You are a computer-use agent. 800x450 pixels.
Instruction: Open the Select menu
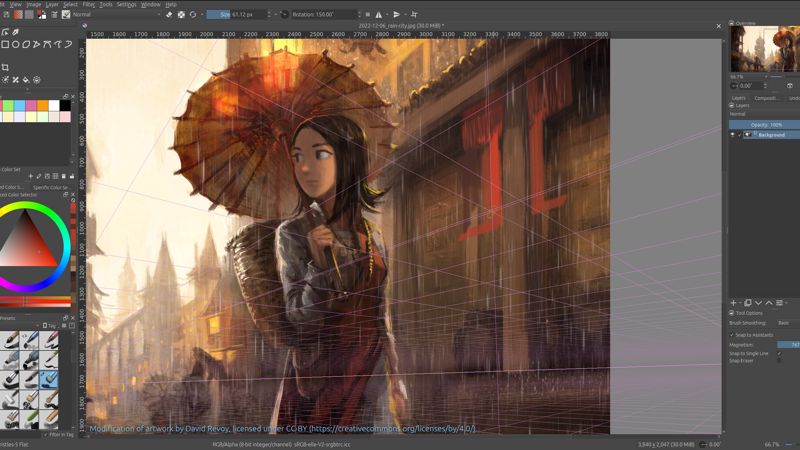(x=70, y=5)
